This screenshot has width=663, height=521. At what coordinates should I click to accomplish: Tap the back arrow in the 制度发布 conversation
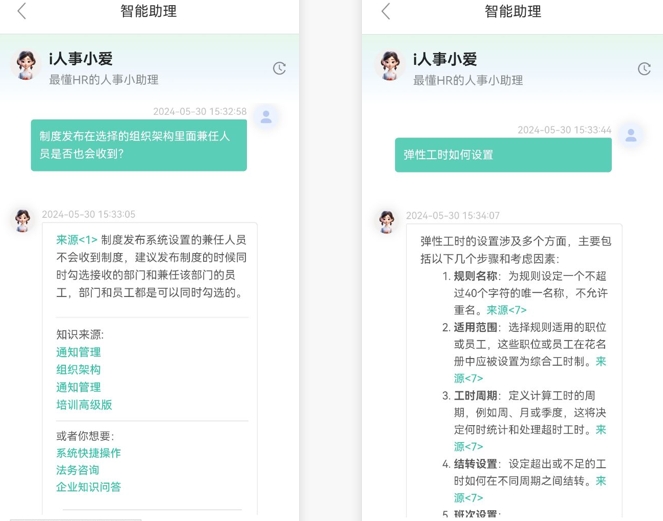(22, 12)
